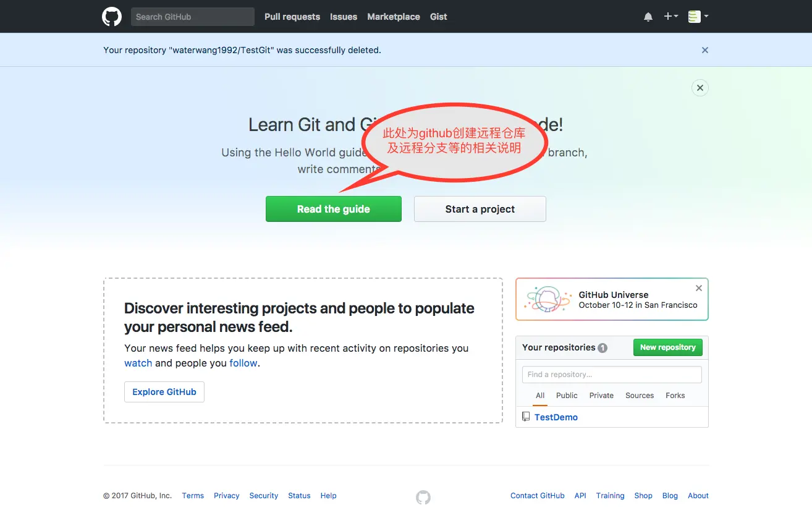Create a New repository
812x531 pixels.
tap(668, 347)
